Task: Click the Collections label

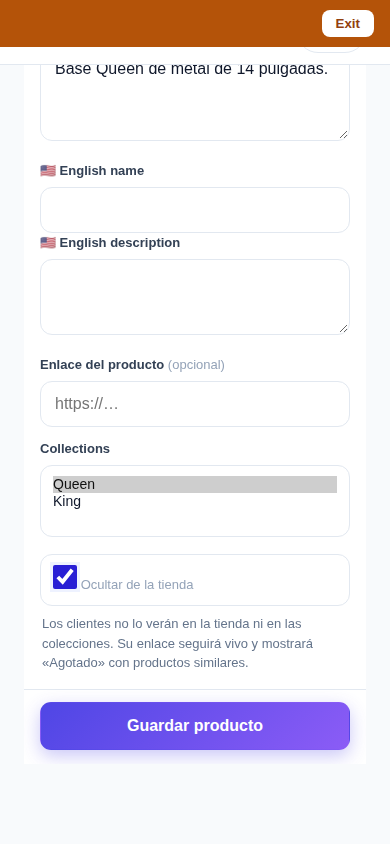Action: (x=75, y=449)
